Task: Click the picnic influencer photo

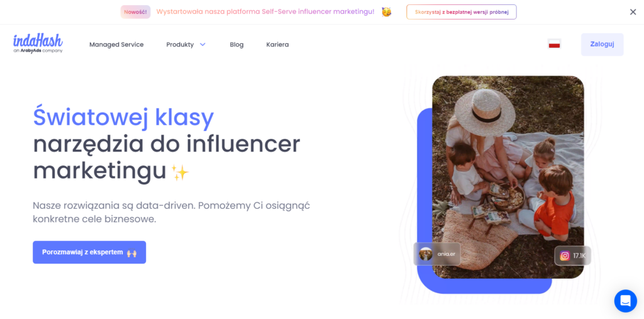Action: [x=508, y=177]
